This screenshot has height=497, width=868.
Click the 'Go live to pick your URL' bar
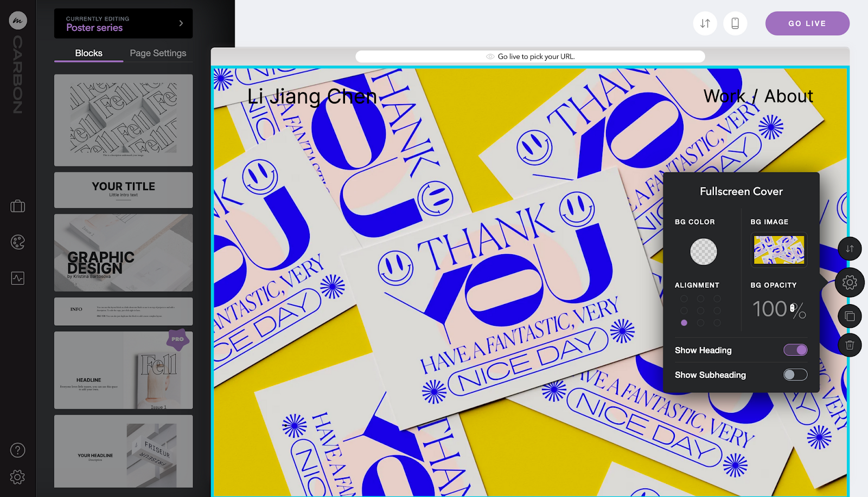[x=530, y=56]
